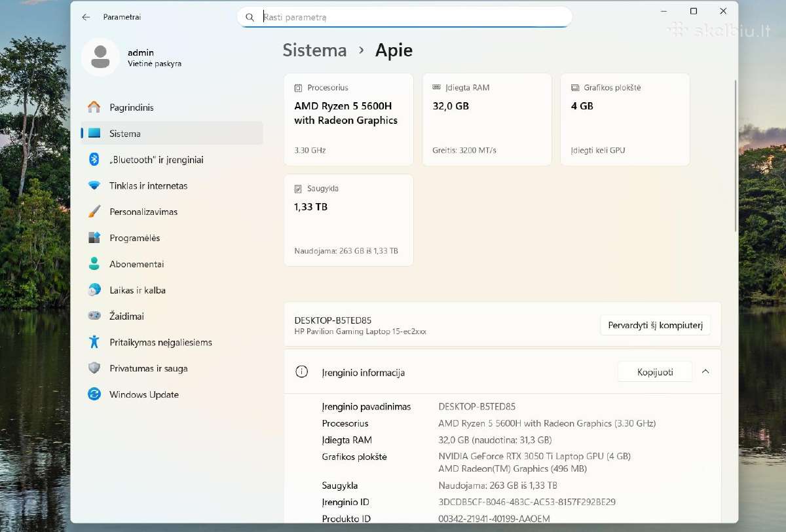The height and width of the screenshot is (532, 786).
Task: Open the Windows Update icon
Action: tap(94, 394)
